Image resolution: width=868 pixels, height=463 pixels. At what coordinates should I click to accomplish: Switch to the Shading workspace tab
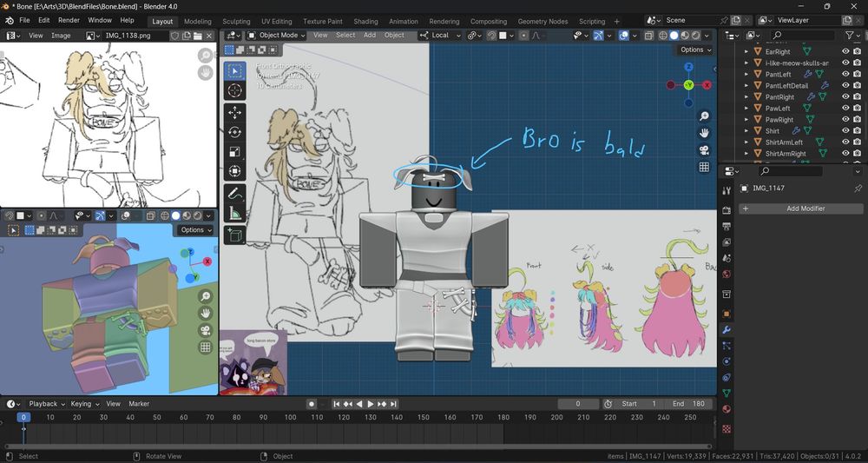click(x=365, y=21)
